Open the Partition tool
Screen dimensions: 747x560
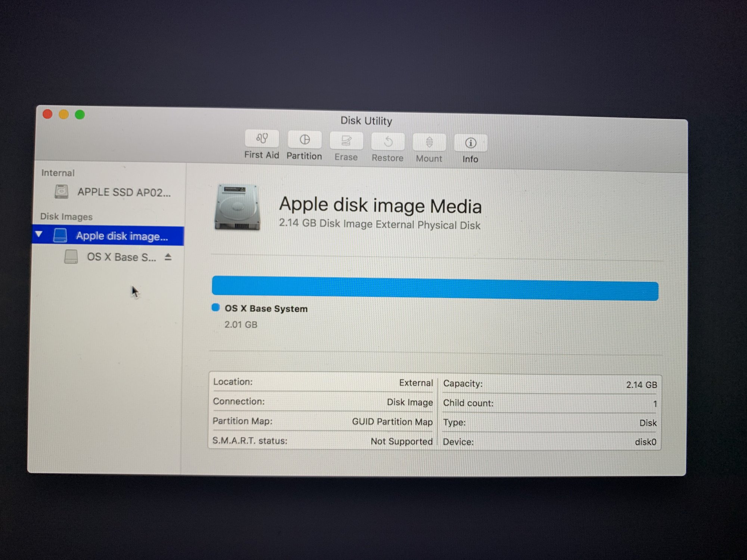(x=305, y=140)
